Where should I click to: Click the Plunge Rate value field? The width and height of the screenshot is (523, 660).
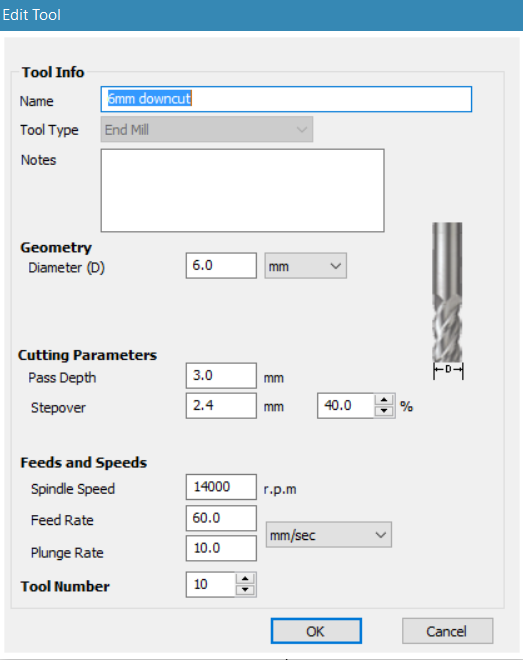pos(221,548)
